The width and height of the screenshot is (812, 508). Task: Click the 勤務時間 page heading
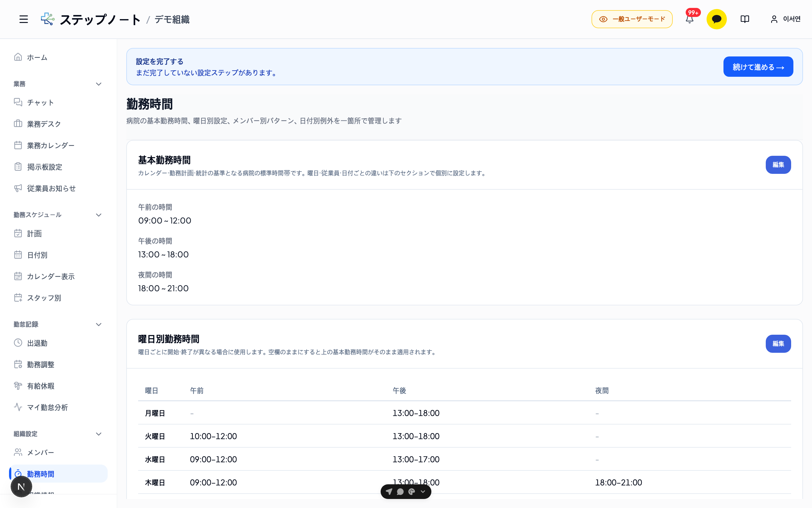[x=150, y=104]
